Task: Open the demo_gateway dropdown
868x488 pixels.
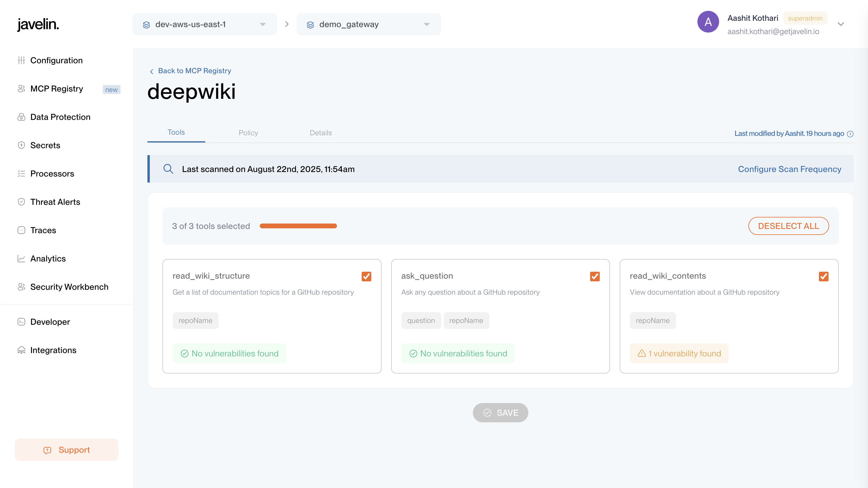Action: pyautogui.click(x=368, y=24)
